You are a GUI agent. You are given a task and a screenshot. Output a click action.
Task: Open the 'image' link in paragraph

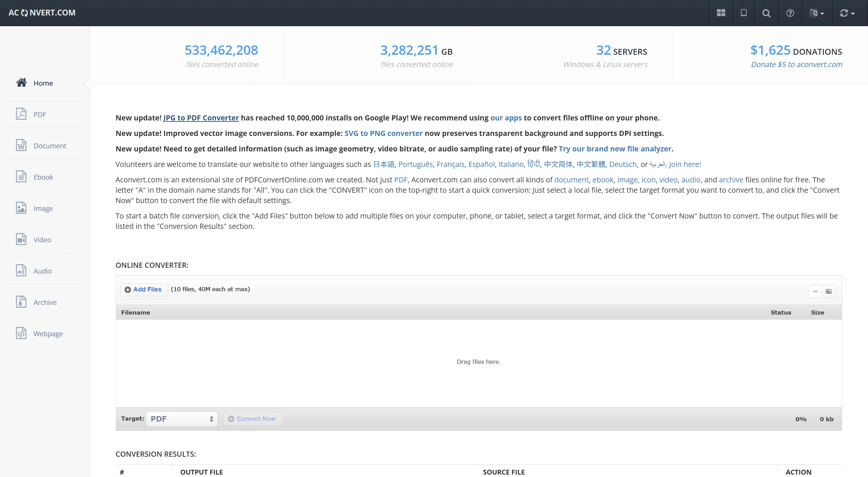[627, 180]
